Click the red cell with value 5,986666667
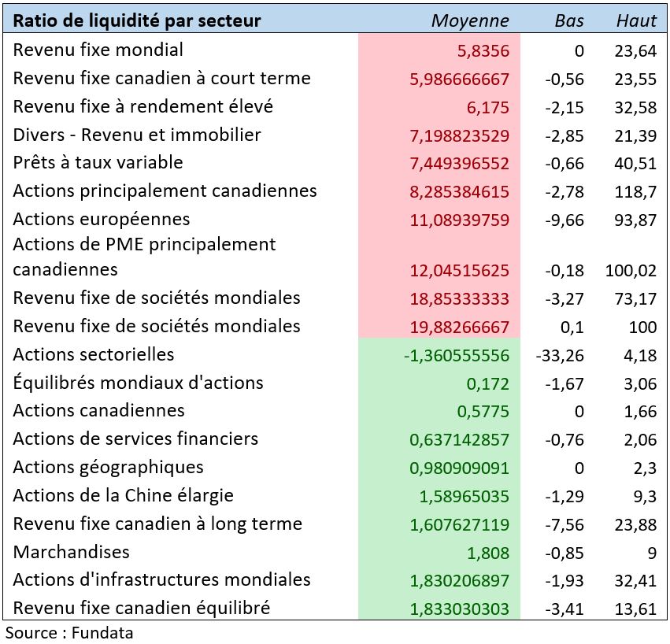This screenshot has height=644, width=670. pos(460,80)
